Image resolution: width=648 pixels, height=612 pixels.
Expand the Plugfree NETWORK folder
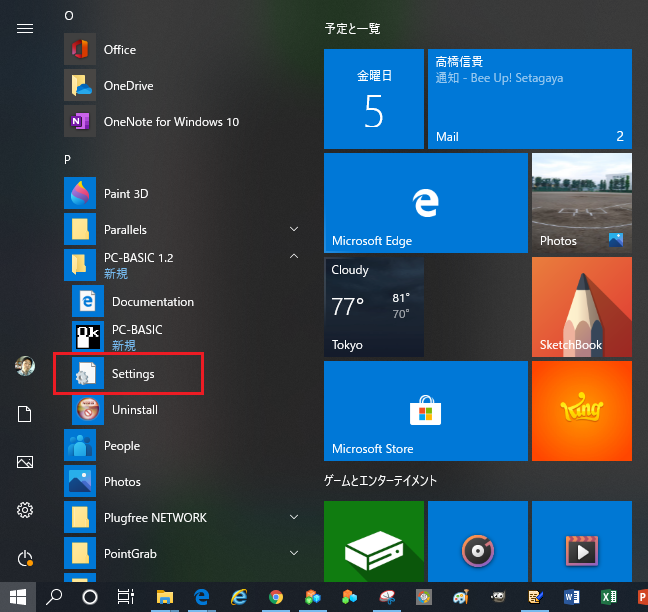click(294, 517)
